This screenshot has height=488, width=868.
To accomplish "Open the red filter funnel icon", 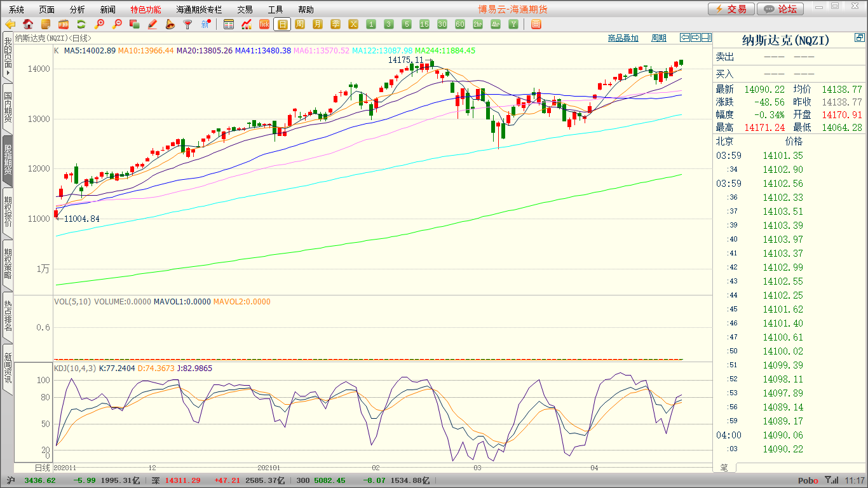I will pyautogui.click(x=187, y=24).
